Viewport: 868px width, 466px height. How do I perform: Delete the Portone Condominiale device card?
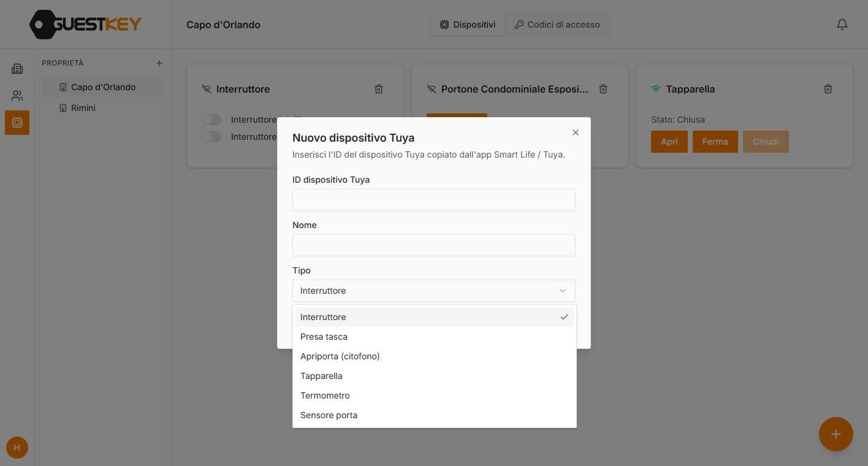click(603, 89)
